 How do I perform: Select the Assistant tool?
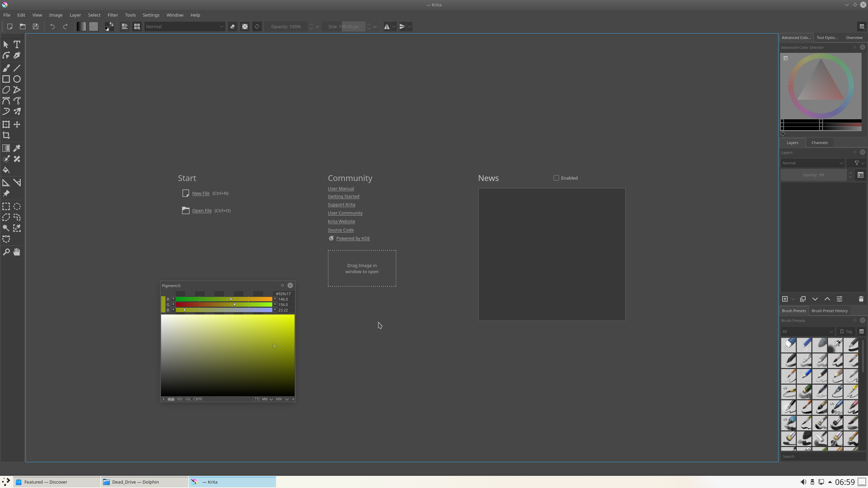pos(6,183)
